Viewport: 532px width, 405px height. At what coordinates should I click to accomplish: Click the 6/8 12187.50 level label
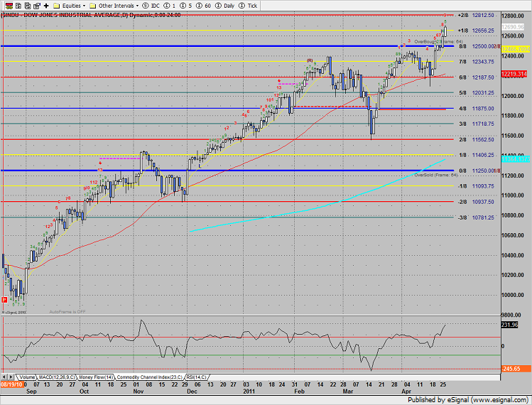pyautogui.click(x=477, y=77)
